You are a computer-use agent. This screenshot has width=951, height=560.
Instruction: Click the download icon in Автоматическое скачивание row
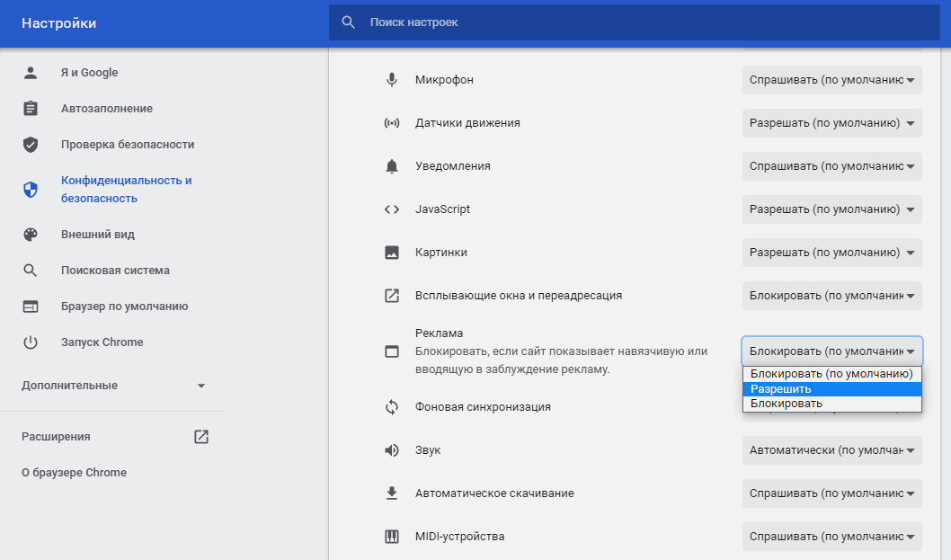tap(392, 493)
